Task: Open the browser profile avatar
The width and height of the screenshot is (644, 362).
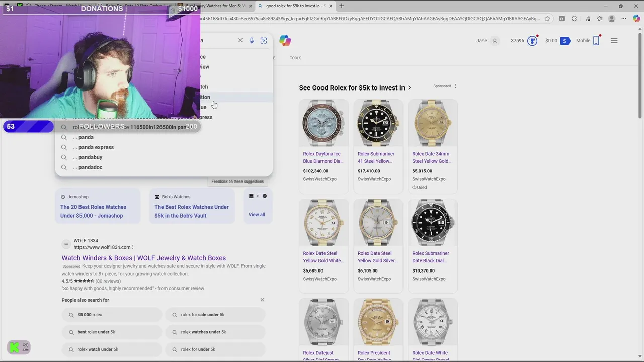Action: [612, 19]
